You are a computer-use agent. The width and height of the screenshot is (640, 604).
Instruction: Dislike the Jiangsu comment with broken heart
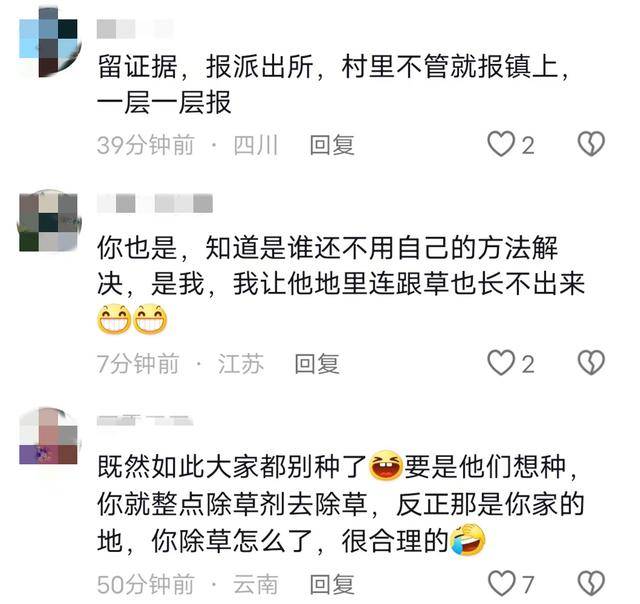tap(591, 363)
